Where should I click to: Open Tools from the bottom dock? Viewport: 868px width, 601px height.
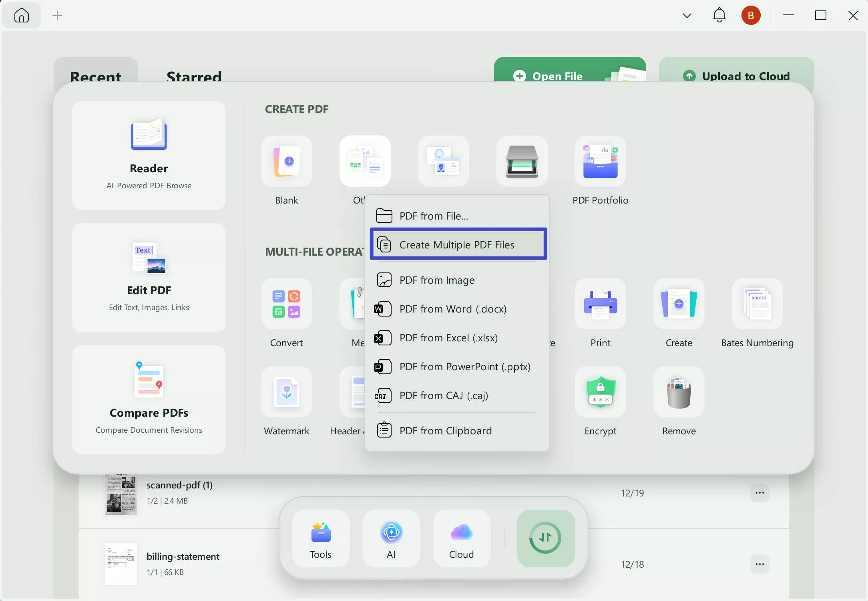pyautogui.click(x=320, y=539)
